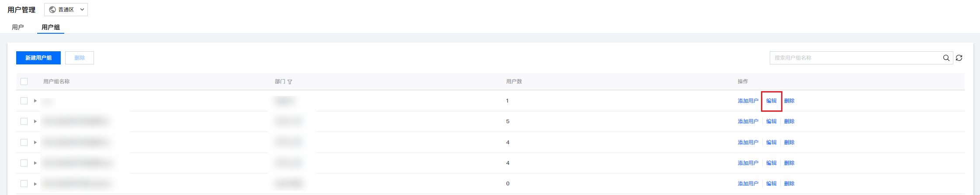Click 添加用户 for the row with 5 users
This screenshot has width=980, height=195.
click(748, 121)
